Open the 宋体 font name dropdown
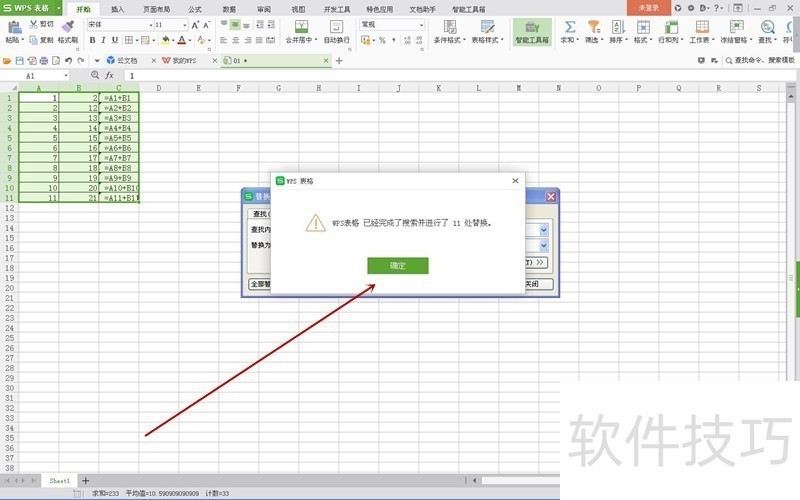800x500 pixels. (x=151, y=24)
